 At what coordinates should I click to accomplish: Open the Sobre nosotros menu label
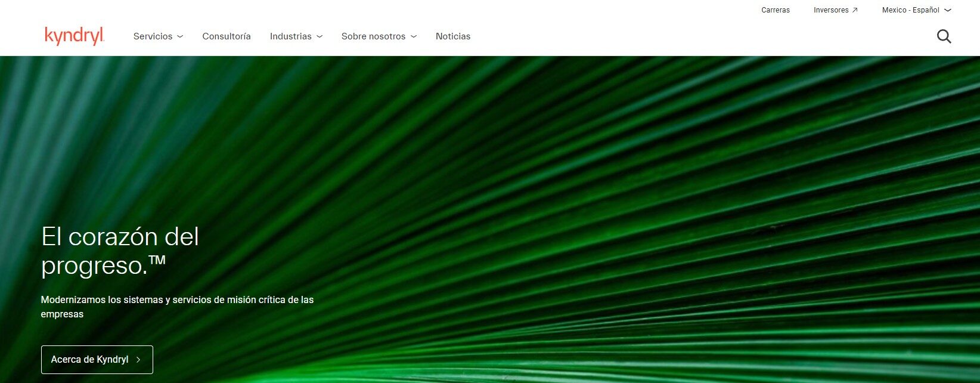373,36
